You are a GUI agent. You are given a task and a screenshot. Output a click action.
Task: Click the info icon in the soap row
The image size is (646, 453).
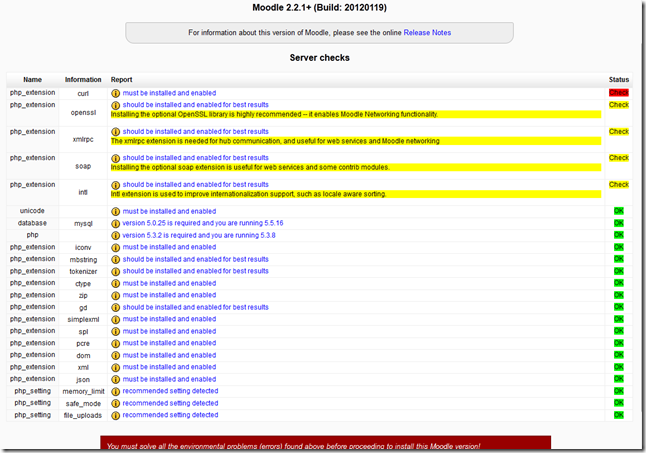pos(115,158)
